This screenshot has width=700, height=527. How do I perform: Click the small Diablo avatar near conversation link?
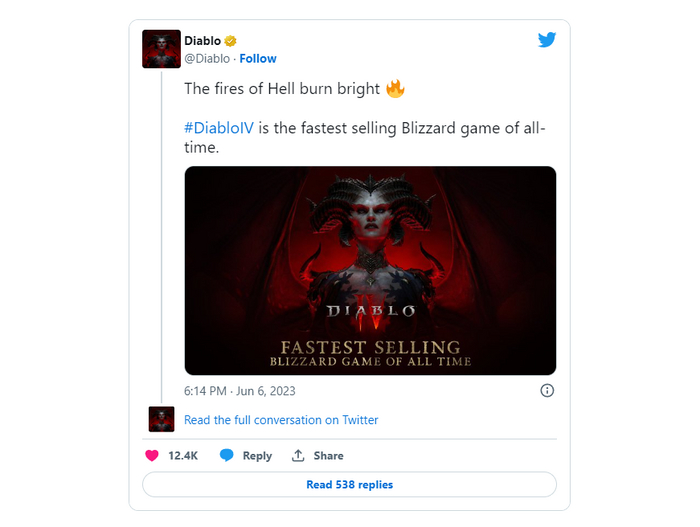(161, 419)
